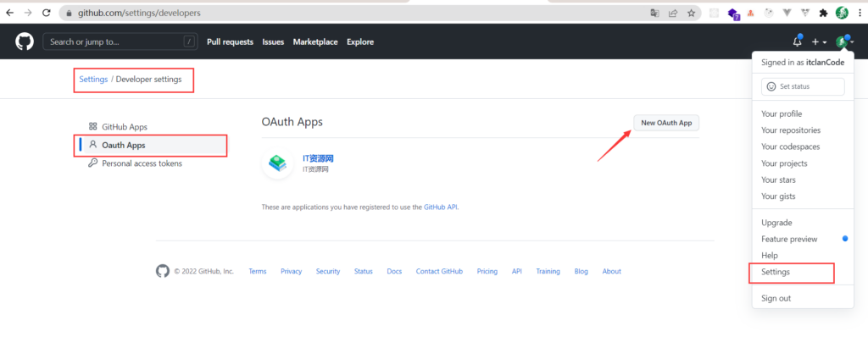The image size is (868, 337).
Task: Click the footer GitHub logo
Action: [x=162, y=271]
